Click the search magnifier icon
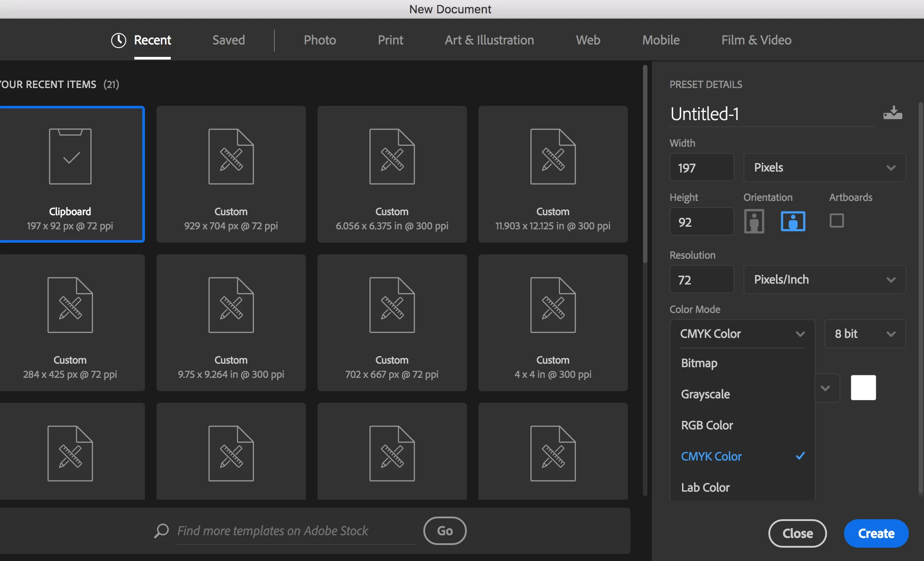 [161, 530]
